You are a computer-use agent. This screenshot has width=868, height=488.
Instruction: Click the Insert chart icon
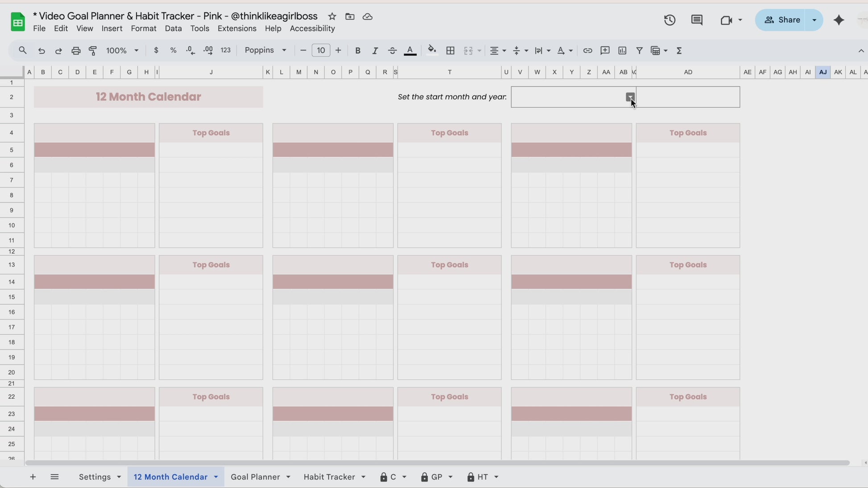622,50
